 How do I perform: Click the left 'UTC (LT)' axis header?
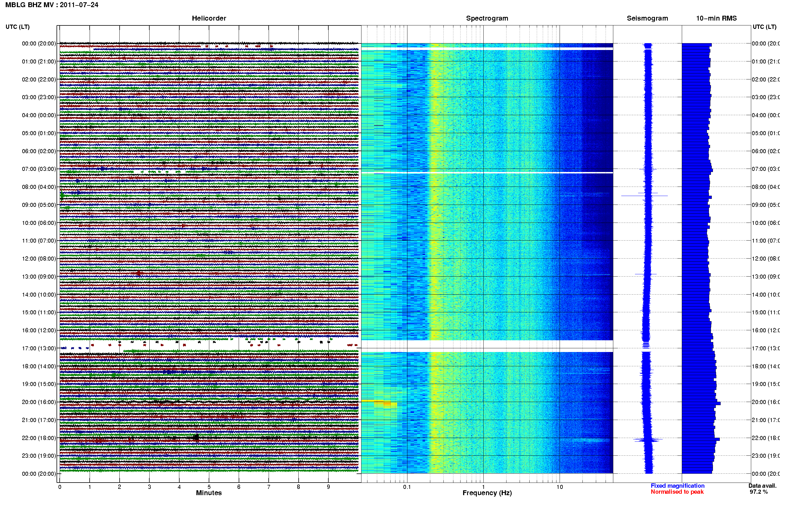click(17, 27)
